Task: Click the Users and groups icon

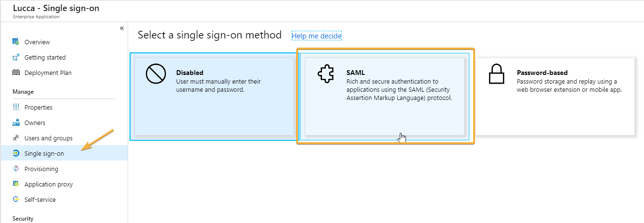Action: point(16,138)
